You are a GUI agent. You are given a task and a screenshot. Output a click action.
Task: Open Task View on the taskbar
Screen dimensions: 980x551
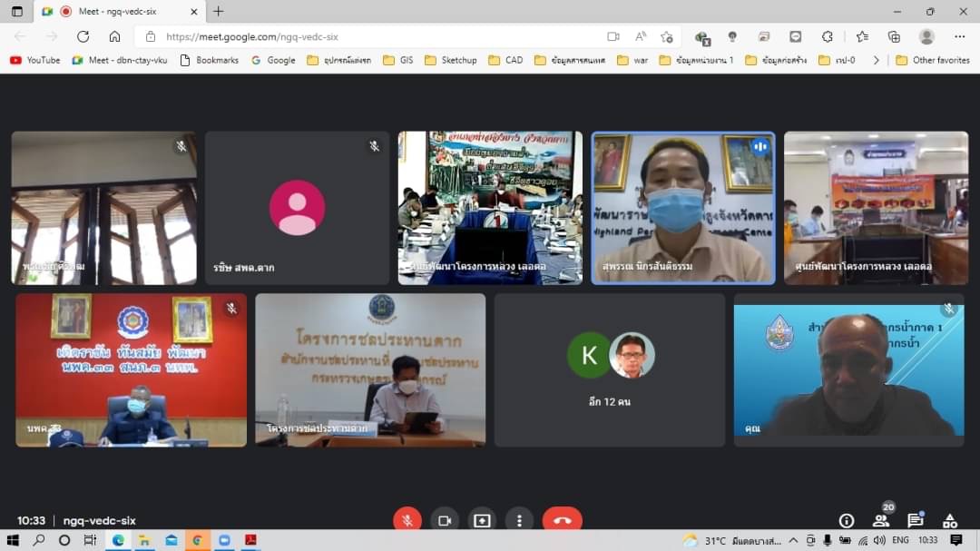tap(90, 540)
